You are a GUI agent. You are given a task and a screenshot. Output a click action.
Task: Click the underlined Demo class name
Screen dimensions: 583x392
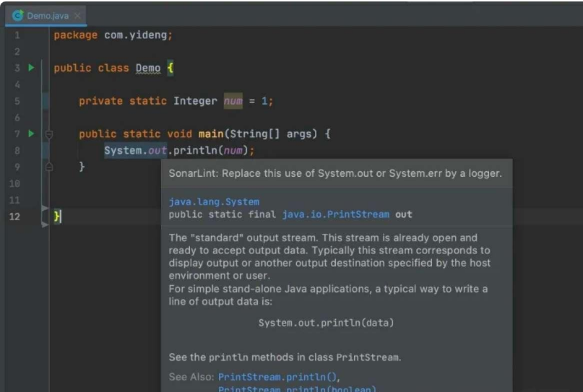148,69
